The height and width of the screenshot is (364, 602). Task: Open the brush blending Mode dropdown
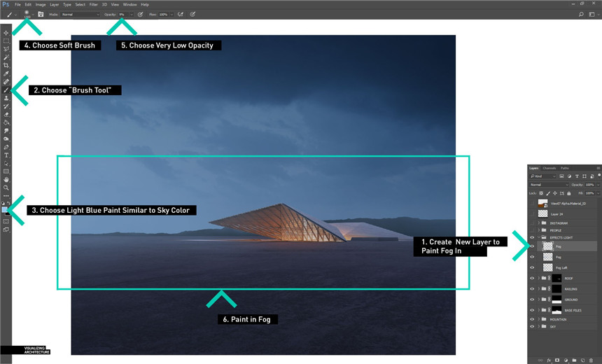pyautogui.click(x=80, y=14)
